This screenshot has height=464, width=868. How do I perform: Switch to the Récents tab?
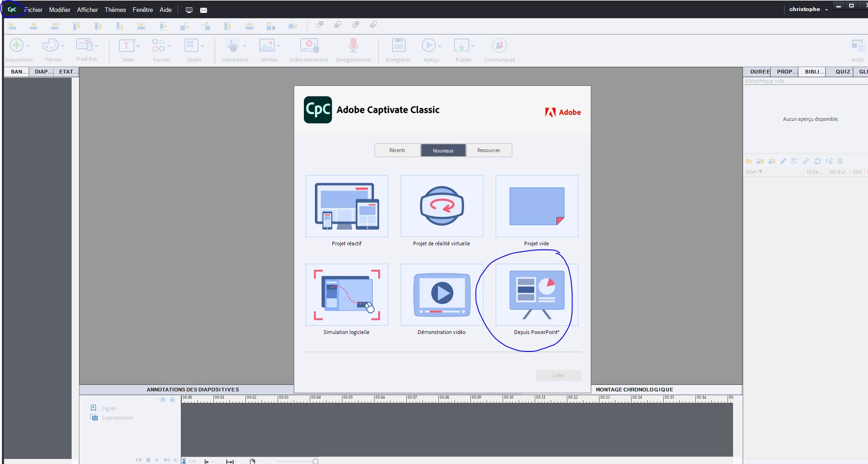[397, 150]
